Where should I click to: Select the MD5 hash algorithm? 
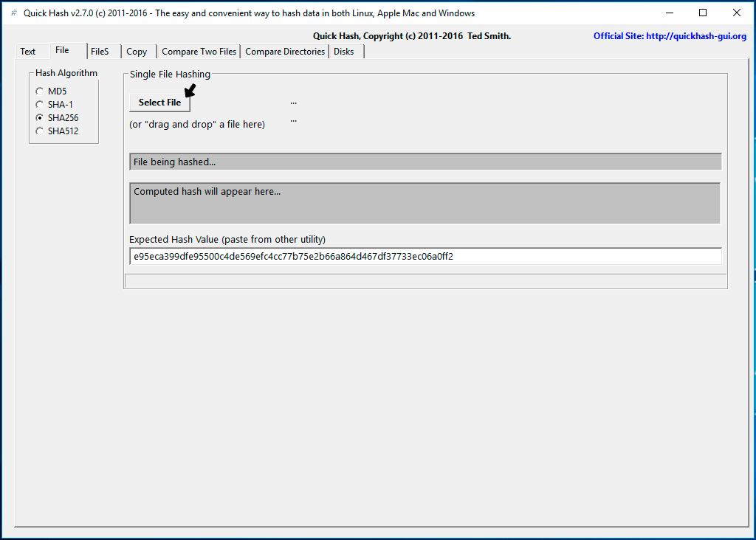51,91
